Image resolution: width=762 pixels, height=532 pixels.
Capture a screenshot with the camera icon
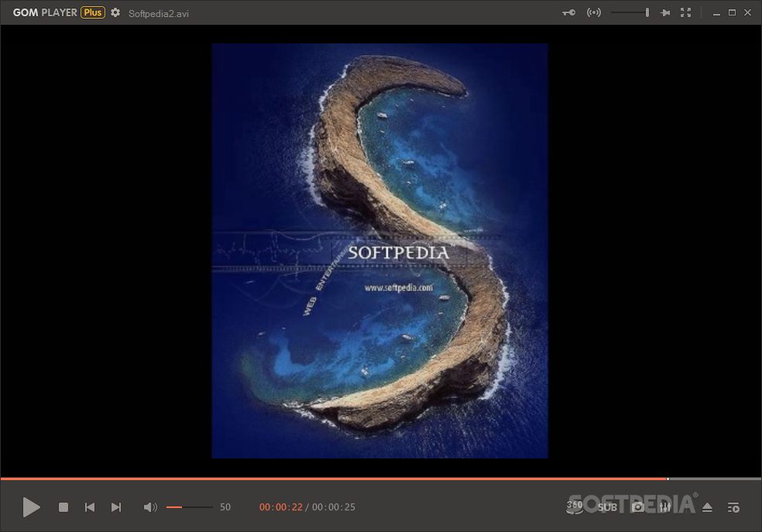point(638,507)
